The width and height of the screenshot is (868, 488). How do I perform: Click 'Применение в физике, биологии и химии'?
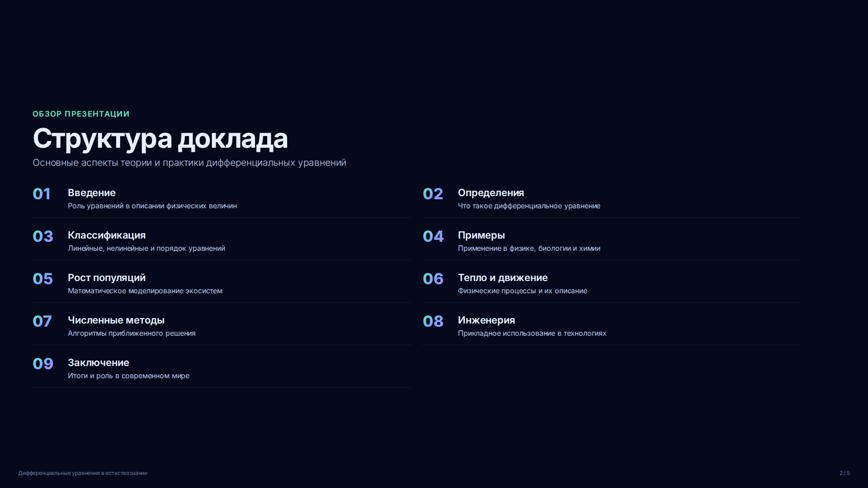[x=529, y=249]
